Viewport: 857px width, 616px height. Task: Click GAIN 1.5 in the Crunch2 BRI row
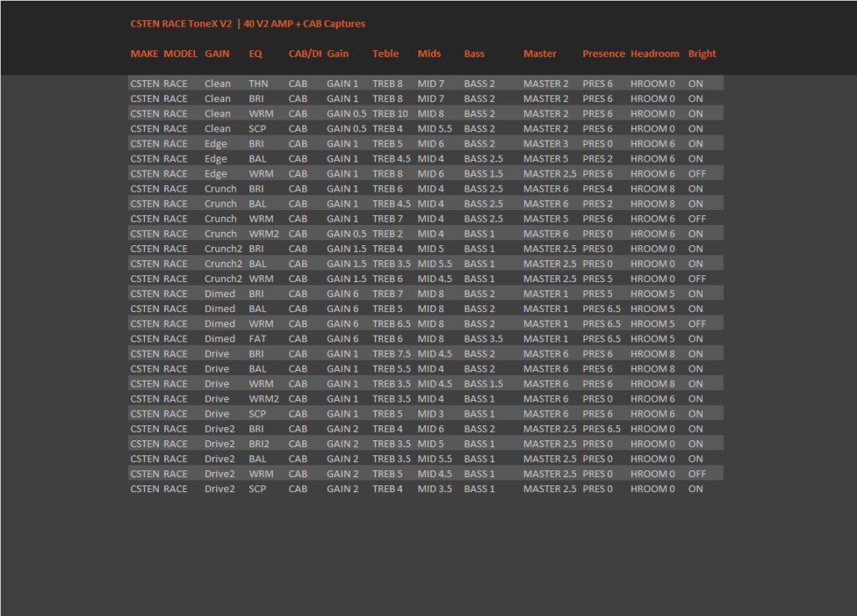pos(346,249)
